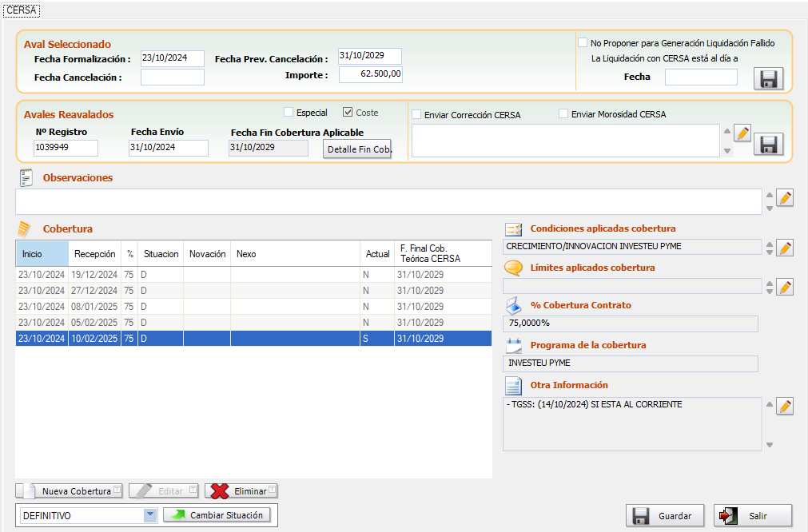Image resolution: width=808 pixels, height=532 pixels.
Task: Click Condiciones aplicadas spinner up arrow
Action: pos(770,244)
